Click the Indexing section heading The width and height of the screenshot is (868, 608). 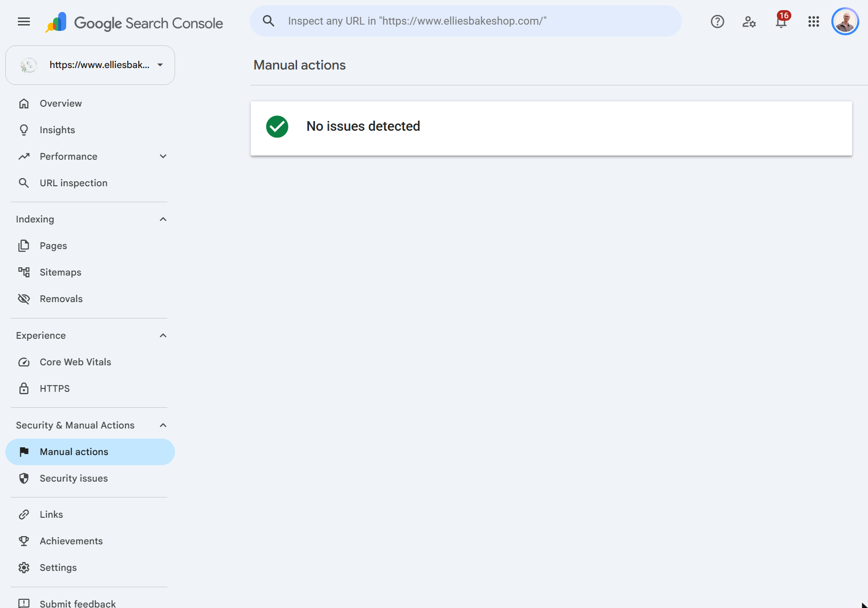(x=35, y=219)
